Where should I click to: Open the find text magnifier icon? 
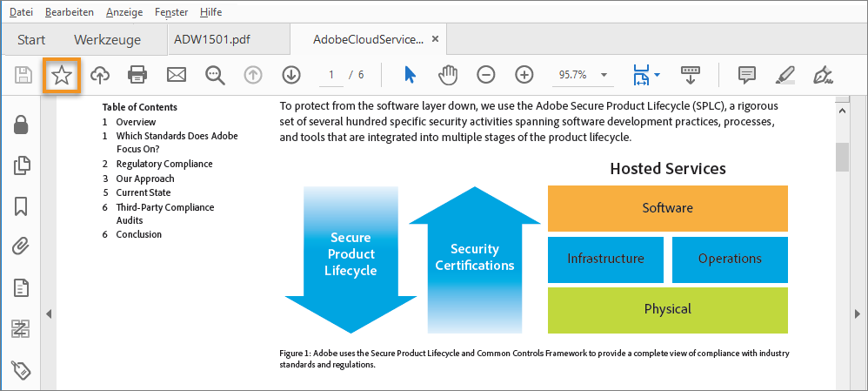[215, 76]
